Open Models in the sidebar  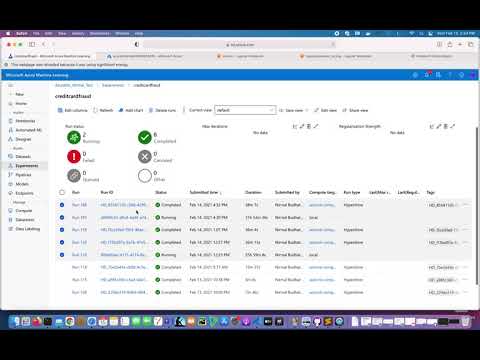pos(19,184)
